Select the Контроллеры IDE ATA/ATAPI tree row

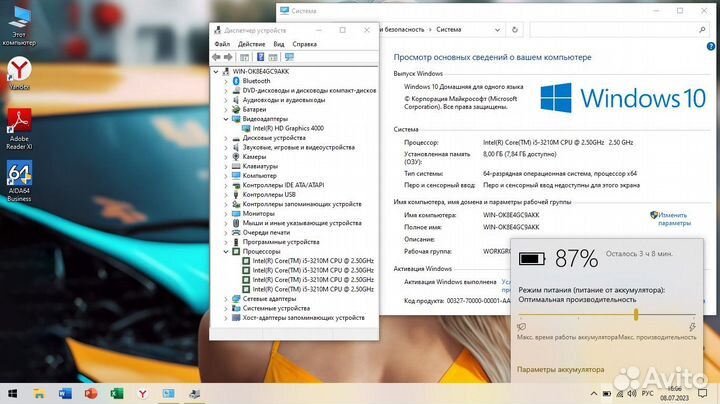(x=283, y=185)
